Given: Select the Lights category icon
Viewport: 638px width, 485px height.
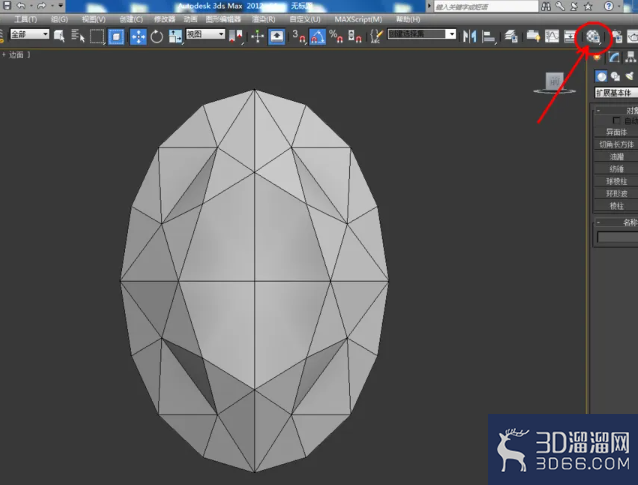Looking at the screenshot, I should coord(630,76).
